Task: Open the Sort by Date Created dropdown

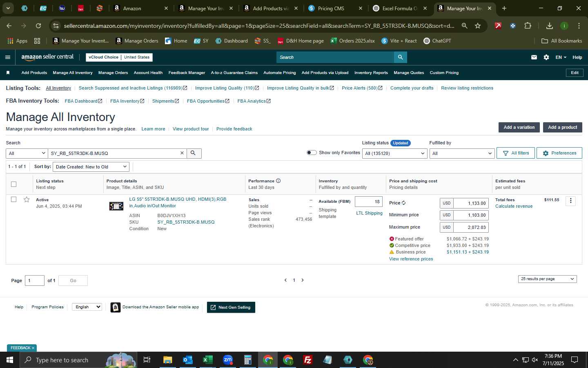Action: pyautogui.click(x=91, y=167)
